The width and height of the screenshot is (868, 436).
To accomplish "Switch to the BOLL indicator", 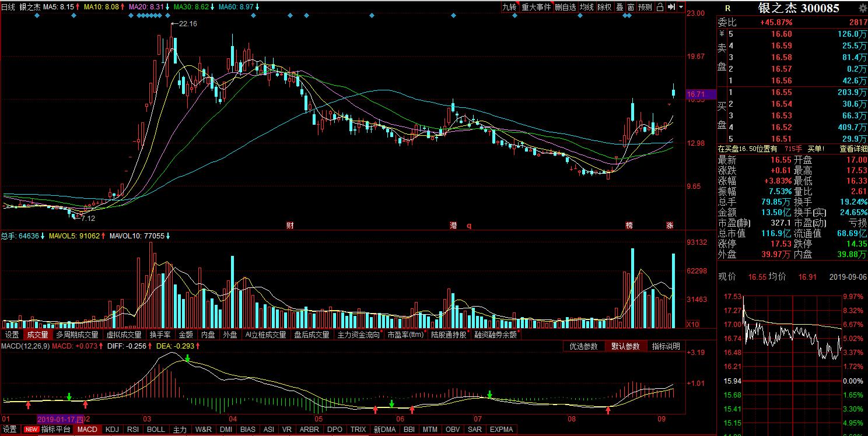I will (156, 430).
